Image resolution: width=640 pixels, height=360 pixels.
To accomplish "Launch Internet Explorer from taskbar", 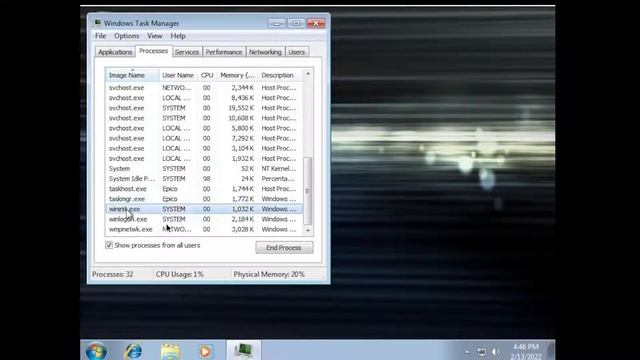I will tap(133, 351).
